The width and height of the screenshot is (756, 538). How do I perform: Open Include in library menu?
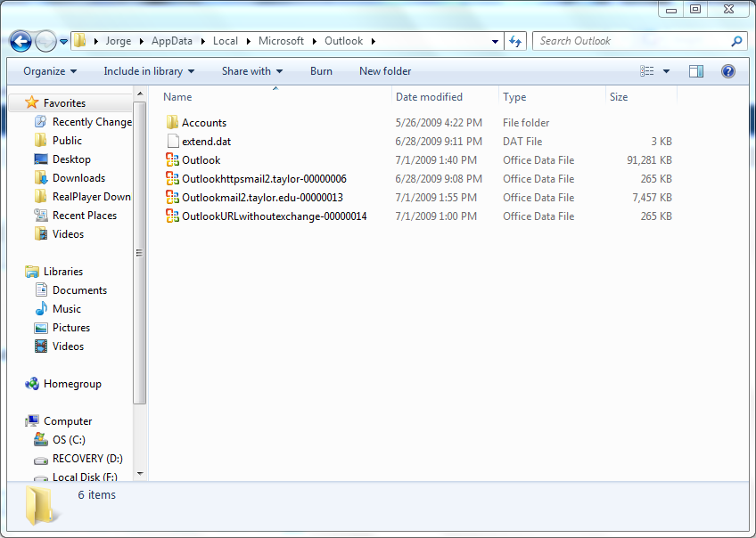pyautogui.click(x=149, y=71)
